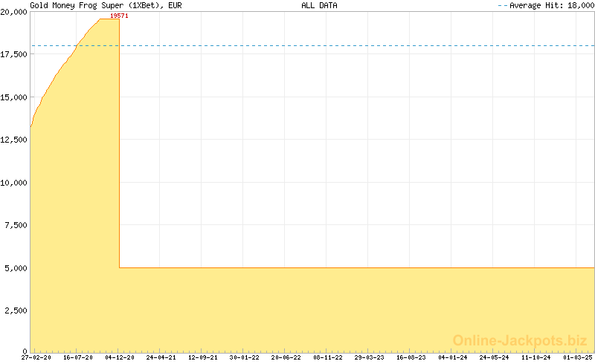Click the 12,500 y-axis label
Image resolution: width=595 pixels, height=364 pixels.
pos(14,140)
